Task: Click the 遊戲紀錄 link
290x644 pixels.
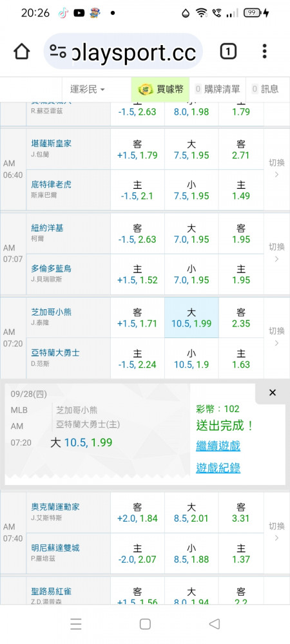Action: (x=218, y=468)
